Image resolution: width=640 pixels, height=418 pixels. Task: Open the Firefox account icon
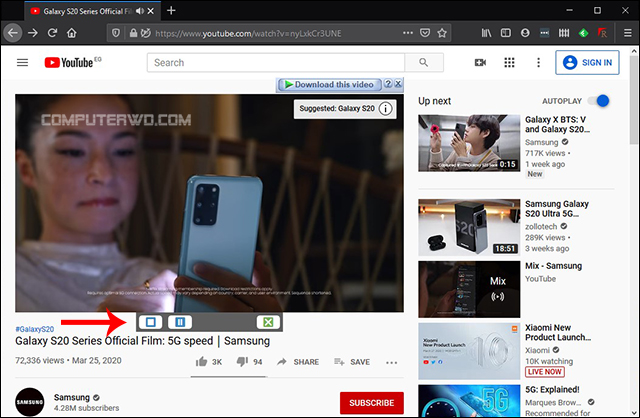click(525, 33)
